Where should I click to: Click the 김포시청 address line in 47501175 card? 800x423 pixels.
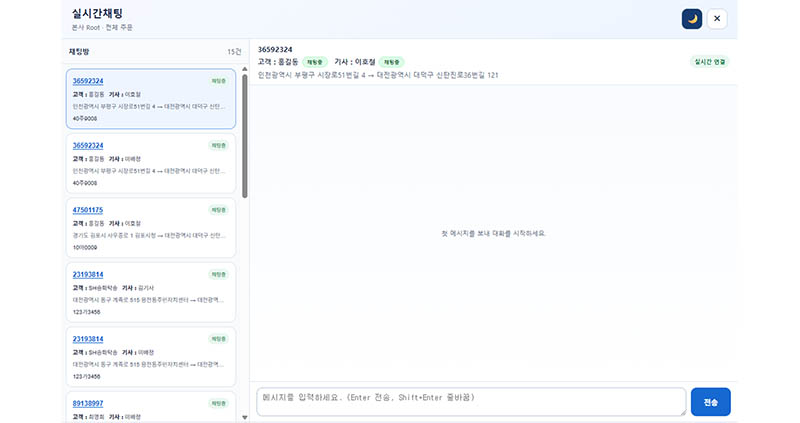click(149, 236)
